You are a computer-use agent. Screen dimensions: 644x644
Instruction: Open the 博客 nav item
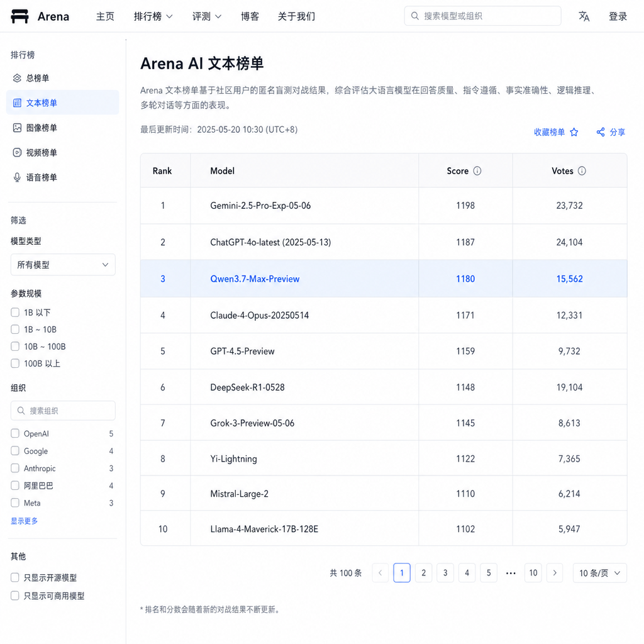pos(250,16)
